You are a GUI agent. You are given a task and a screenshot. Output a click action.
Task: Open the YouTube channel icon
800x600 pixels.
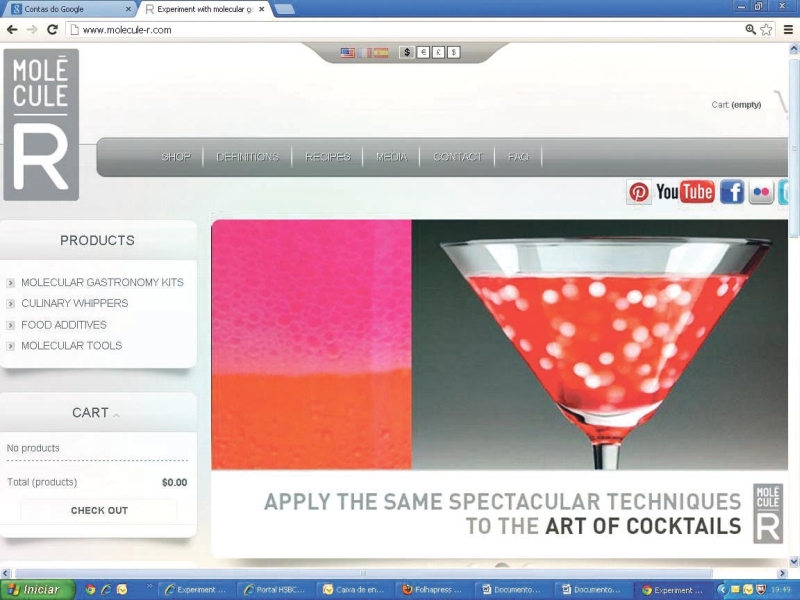[x=685, y=192]
